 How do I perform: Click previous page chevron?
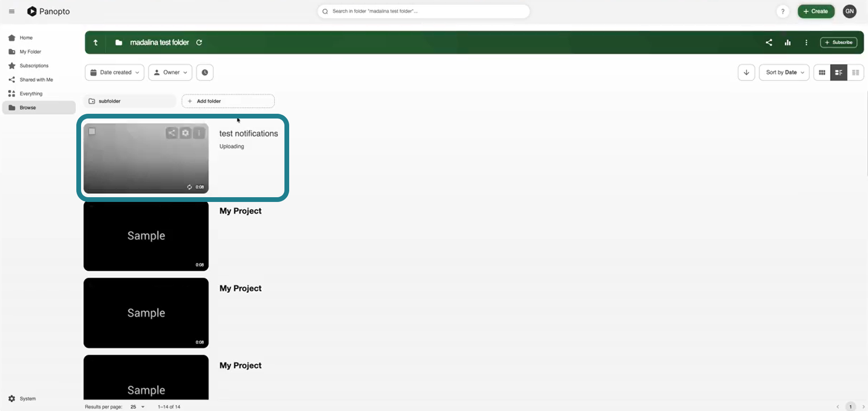point(838,407)
